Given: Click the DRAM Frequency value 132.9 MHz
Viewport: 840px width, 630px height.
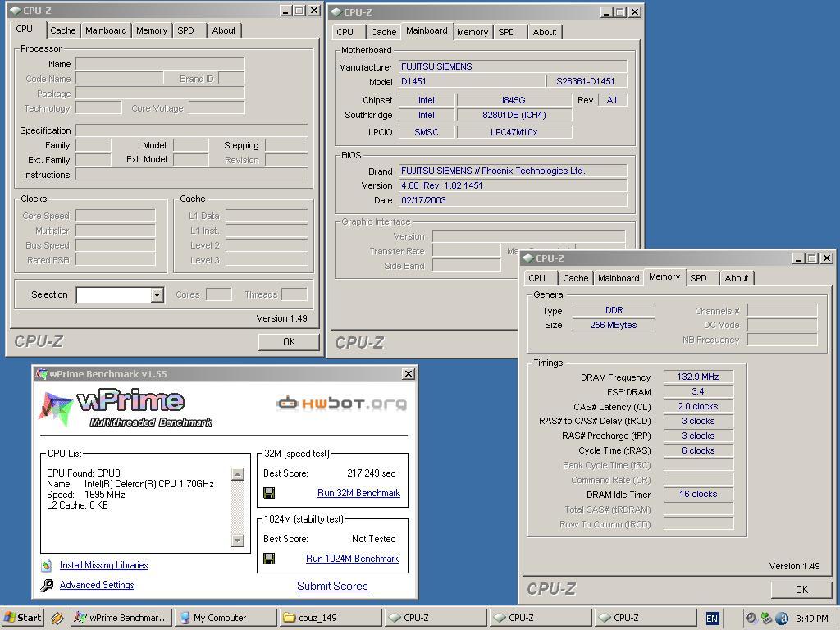Looking at the screenshot, I should click(x=698, y=377).
